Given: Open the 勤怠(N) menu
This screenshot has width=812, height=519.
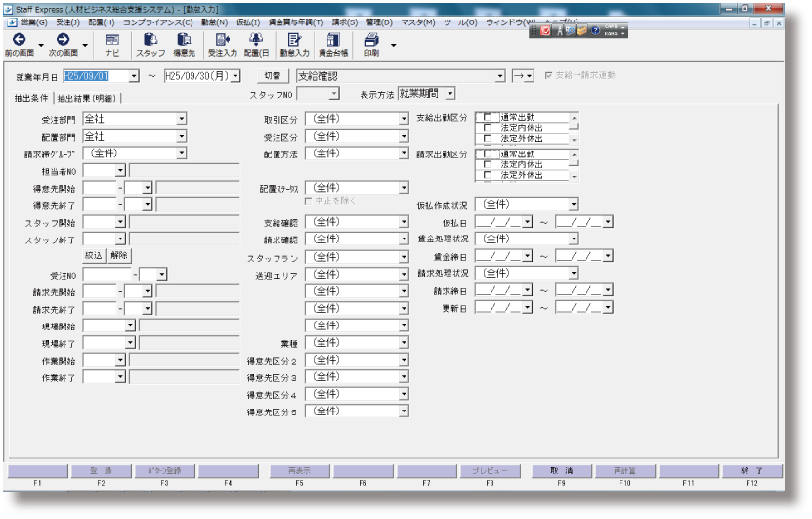Looking at the screenshot, I should (214, 22).
